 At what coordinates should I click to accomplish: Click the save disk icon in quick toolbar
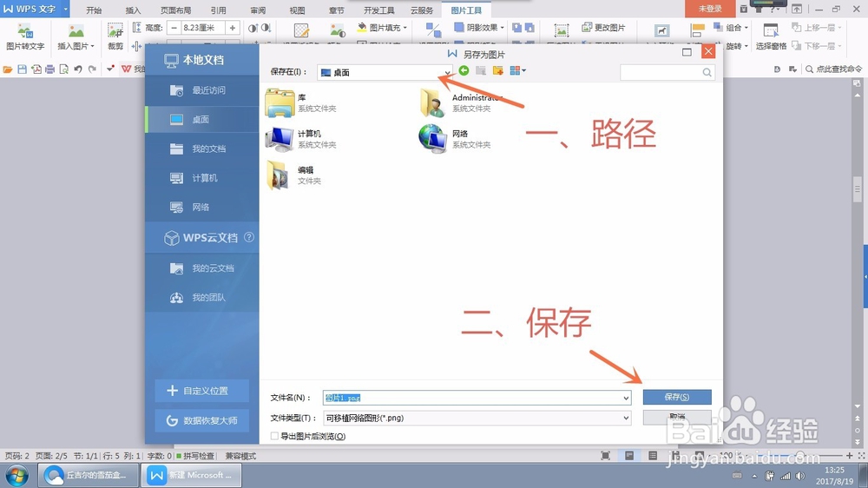(23, 69)
